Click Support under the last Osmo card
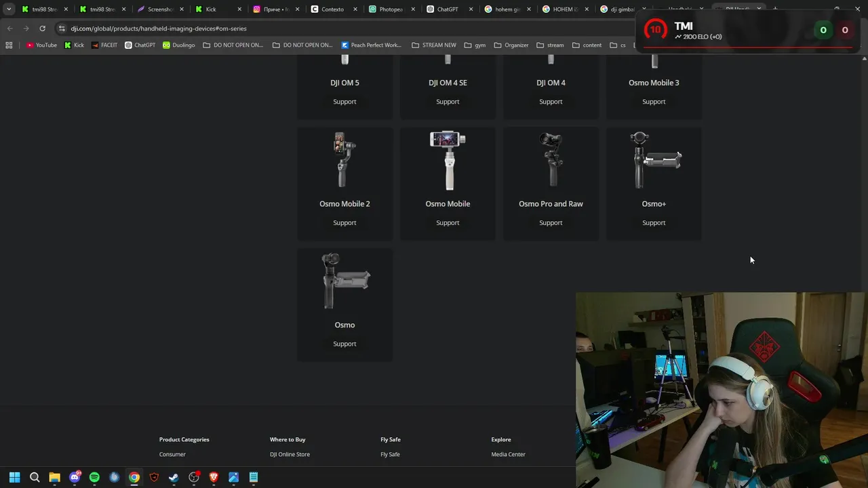Image resolution: width=868 pixels, height=488 pixels. click(x=344, y=344)
